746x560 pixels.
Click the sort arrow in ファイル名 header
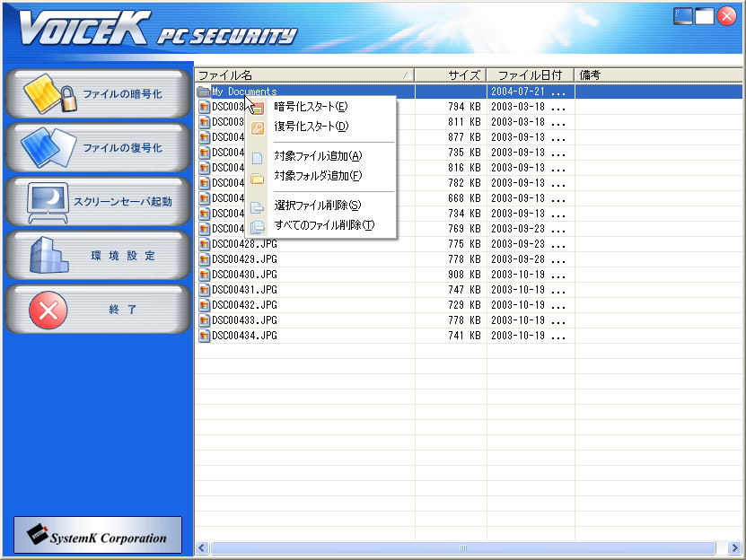407,75
